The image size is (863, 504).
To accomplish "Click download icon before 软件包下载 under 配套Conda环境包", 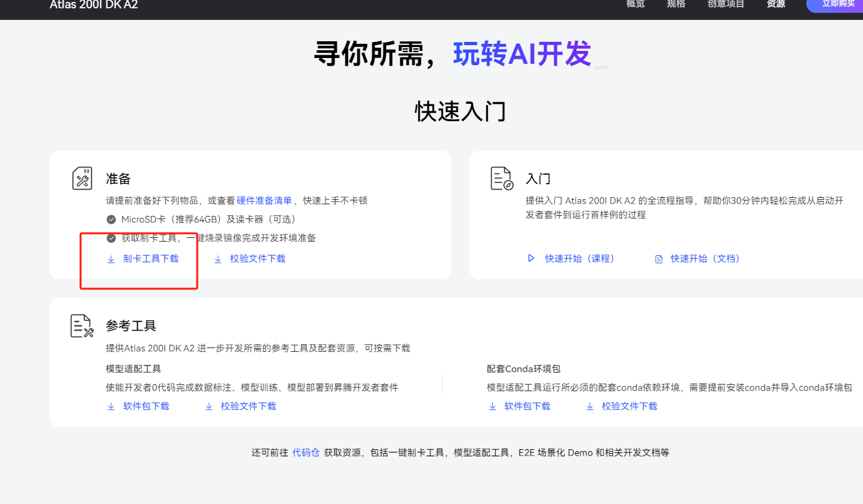I will click(x=492, y=407).
